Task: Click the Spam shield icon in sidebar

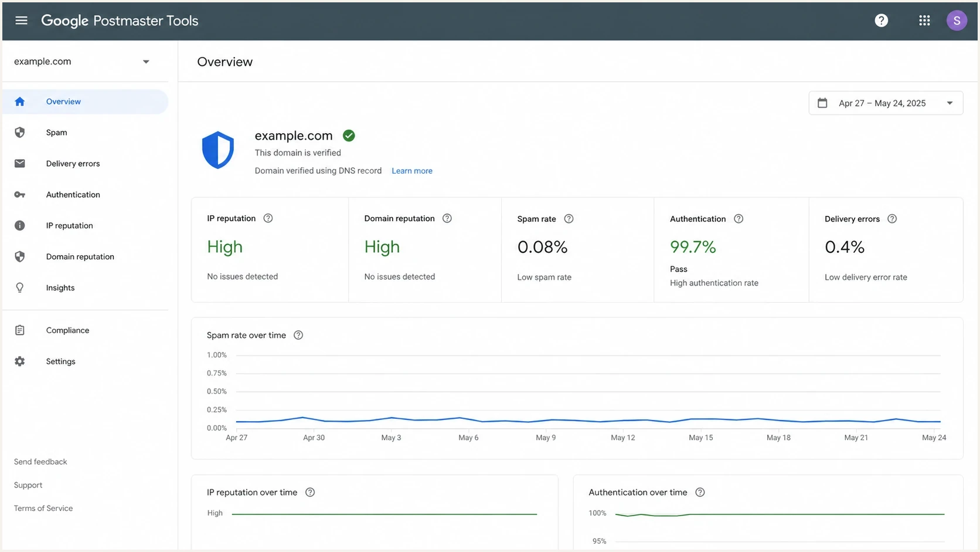Action: pos(20,133)
